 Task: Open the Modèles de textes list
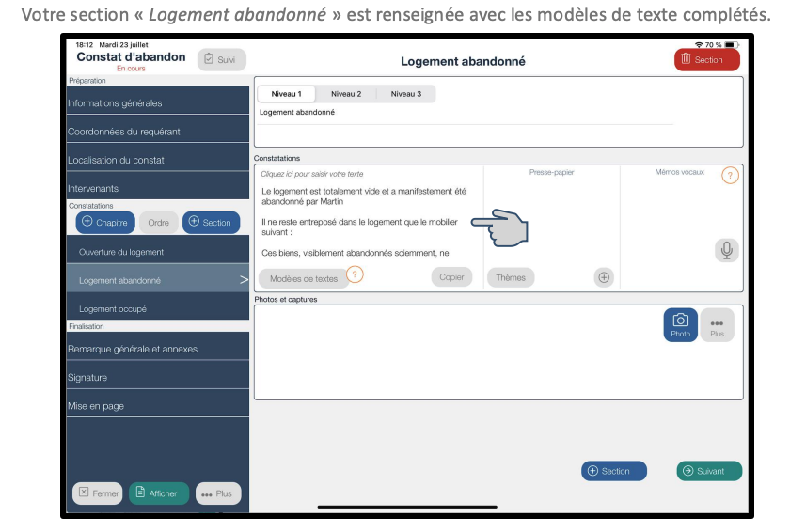pyautogui.click(x=303, y=278)
